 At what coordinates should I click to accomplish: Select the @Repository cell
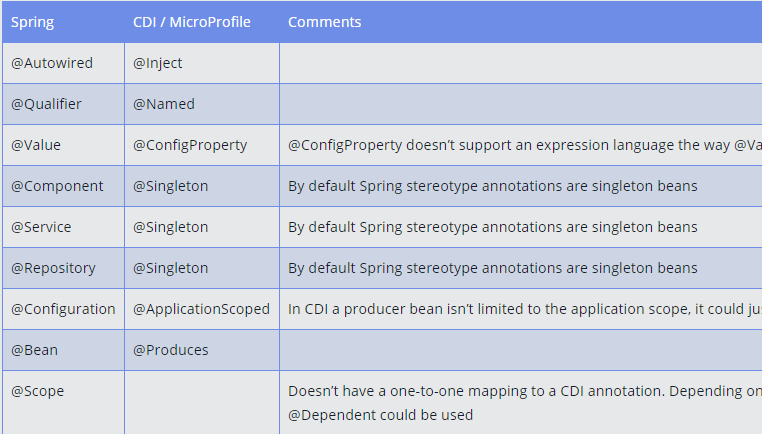[64, 268]
